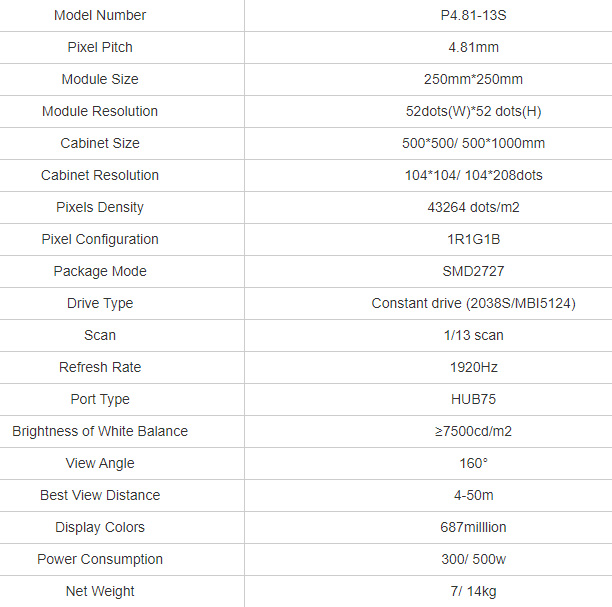Select the 687milllion display colors value
This screenshot has height=607, width=612.
[473, 527]
